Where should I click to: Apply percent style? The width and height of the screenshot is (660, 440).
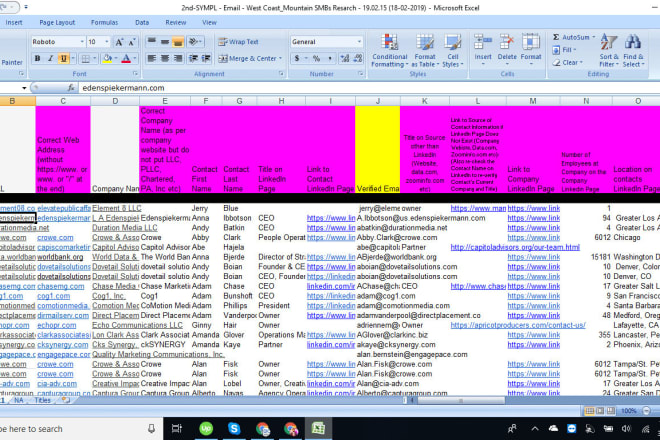[x=316, y=59]
